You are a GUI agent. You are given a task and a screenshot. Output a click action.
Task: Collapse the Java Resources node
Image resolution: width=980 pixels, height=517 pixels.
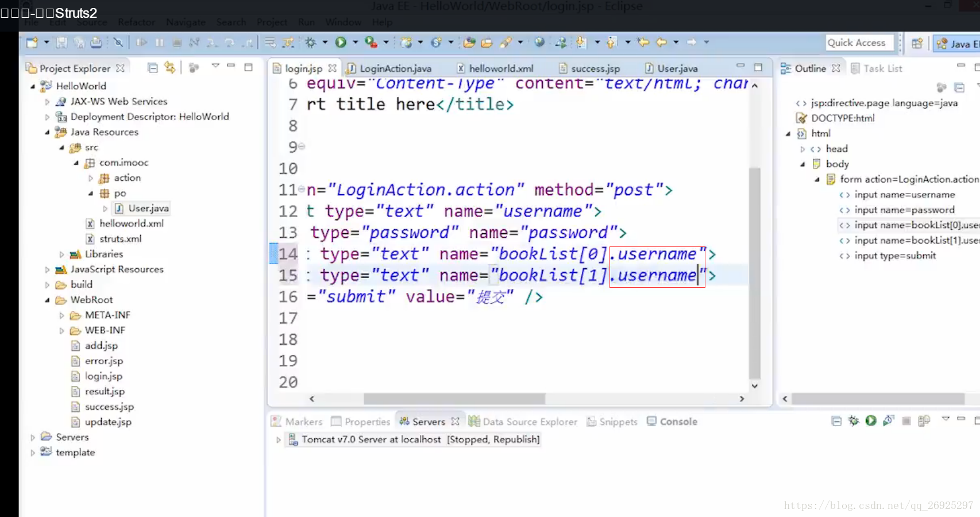pyautogui.click(x=47, y=132)
